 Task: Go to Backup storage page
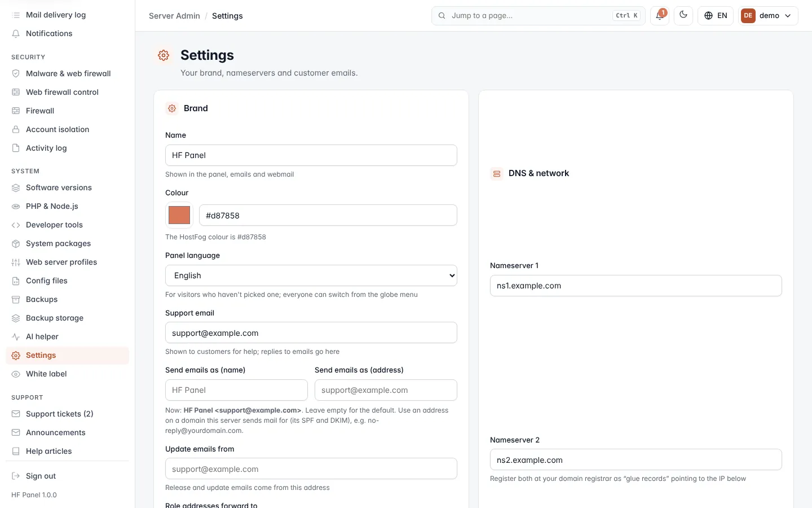pos(67,318)
